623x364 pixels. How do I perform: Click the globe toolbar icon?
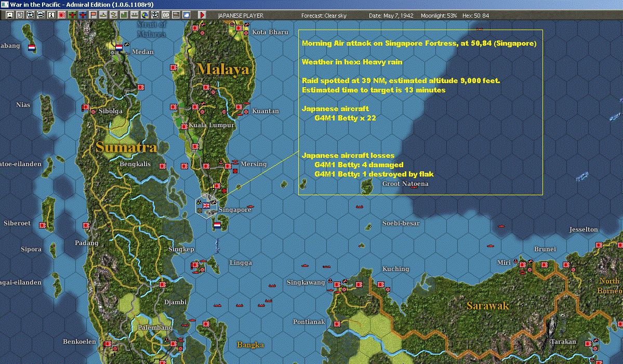(x=145, y=15)
